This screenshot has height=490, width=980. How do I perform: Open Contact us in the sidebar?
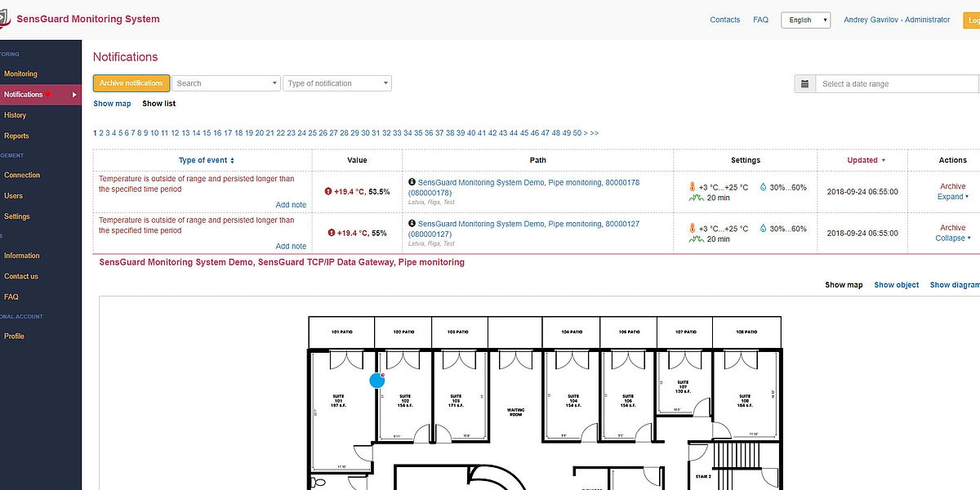pyautogui.click(x=20, y=276)
